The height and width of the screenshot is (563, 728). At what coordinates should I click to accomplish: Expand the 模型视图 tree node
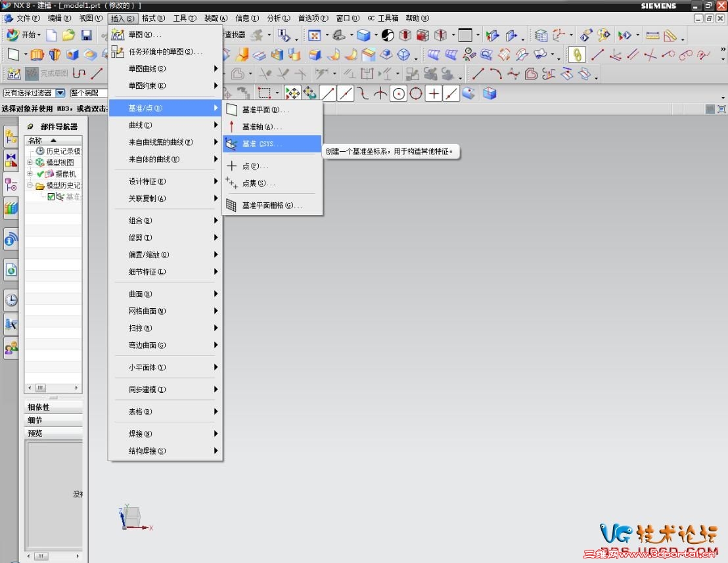30,162
